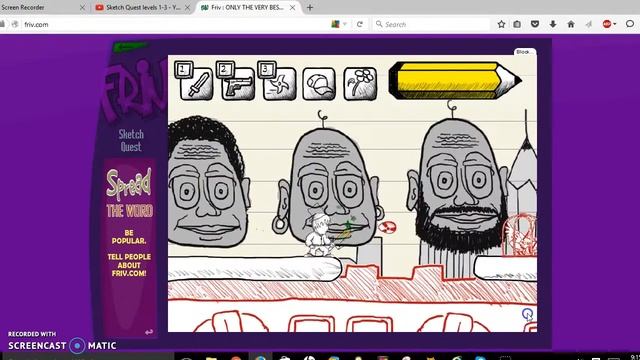
Task: Open the chat bubble icon in toolbar
Action: click(x=630, y=24)
